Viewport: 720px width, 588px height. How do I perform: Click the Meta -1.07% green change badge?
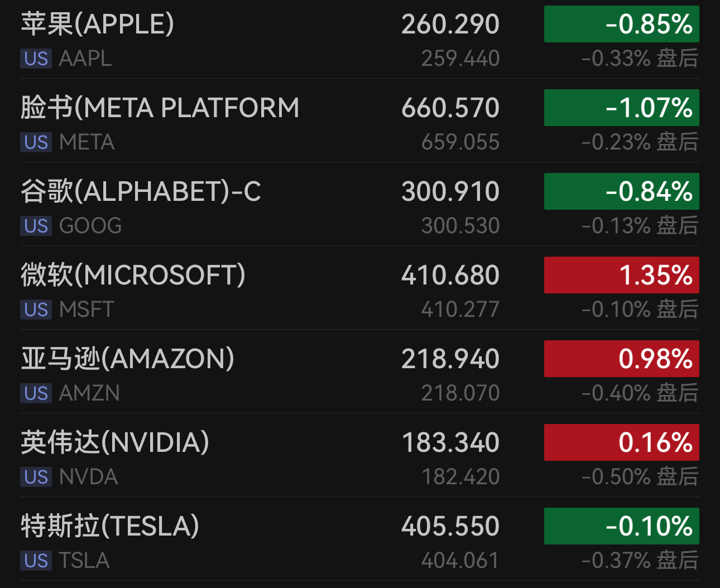621,108
